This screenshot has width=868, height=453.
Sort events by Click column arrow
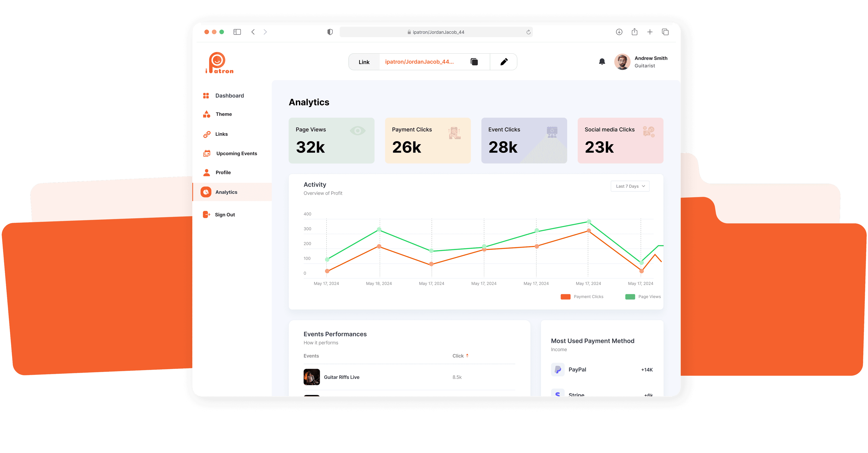[467, 356]
